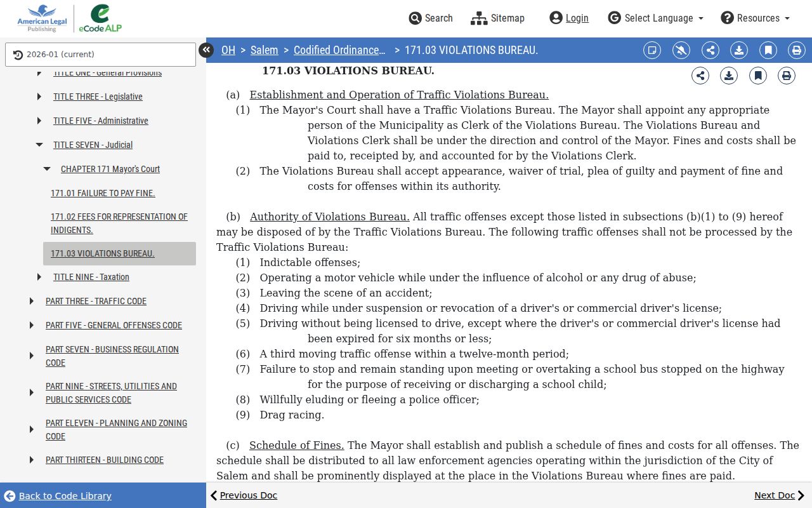Click the share icon in the blue bar
The height and width of the screenshot is (508, 812).
(x=710, y=50)
